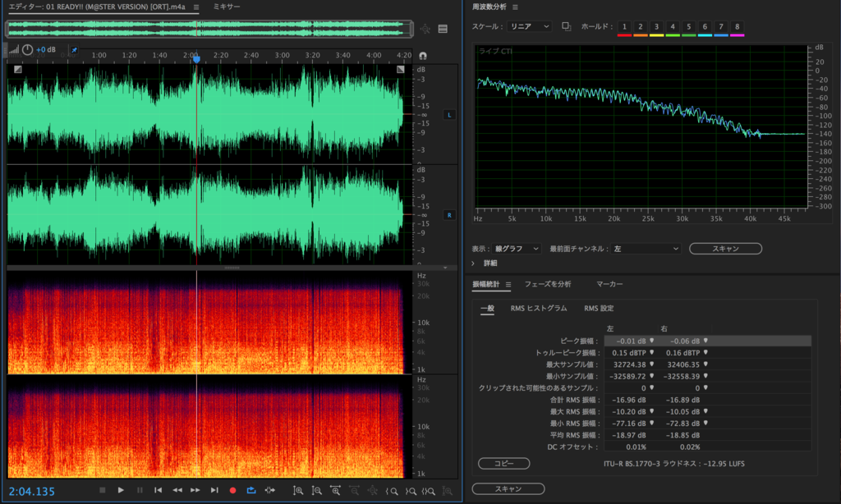The height and width of the screenshot is (504, 841).
Task: Click the headphone channel-monitor icon
Action: 423,56
